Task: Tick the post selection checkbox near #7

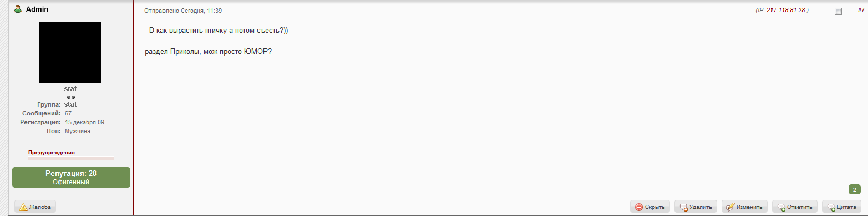Action: (x=838, y=12)
